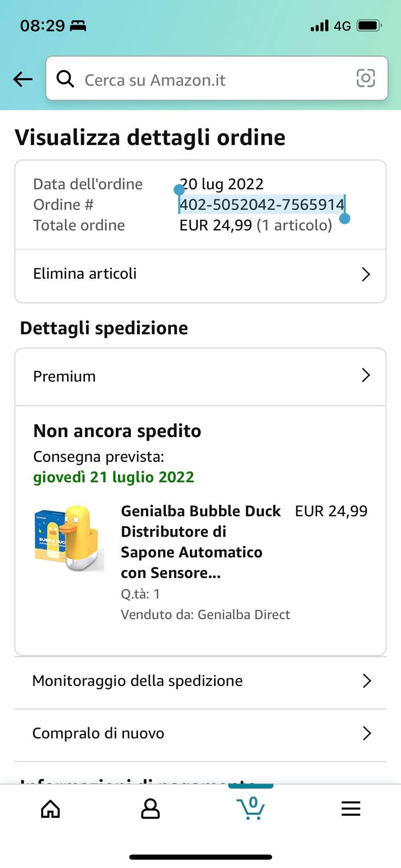Expand the Premium shipping chevron
The height and width of the screenshot is (868, 401).
tap(366, 376)
